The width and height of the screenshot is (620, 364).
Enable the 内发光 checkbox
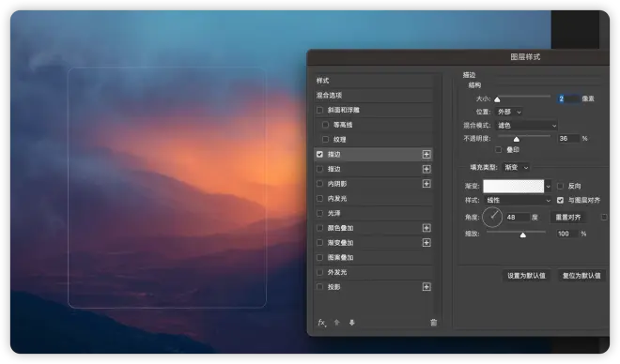(x=320, y=199)
